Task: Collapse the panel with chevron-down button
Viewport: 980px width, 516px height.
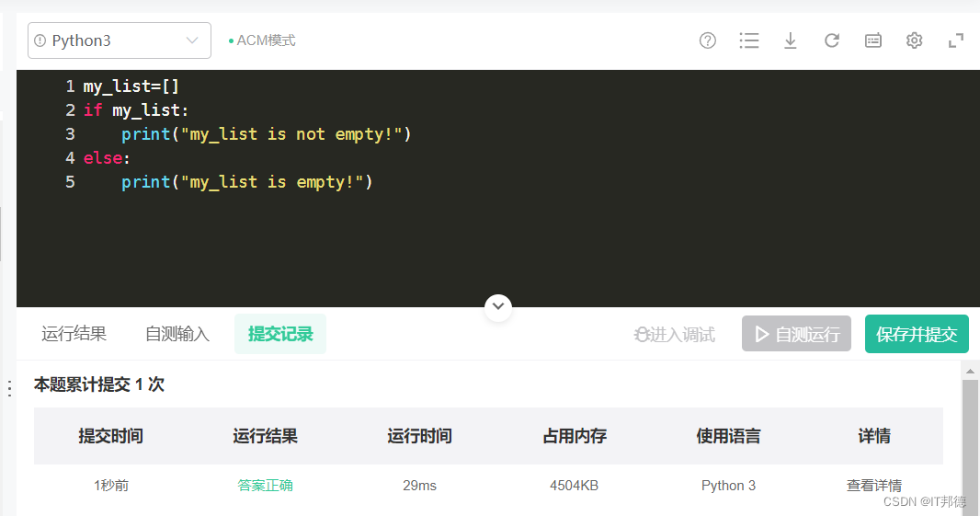Action: coord(498,306)
